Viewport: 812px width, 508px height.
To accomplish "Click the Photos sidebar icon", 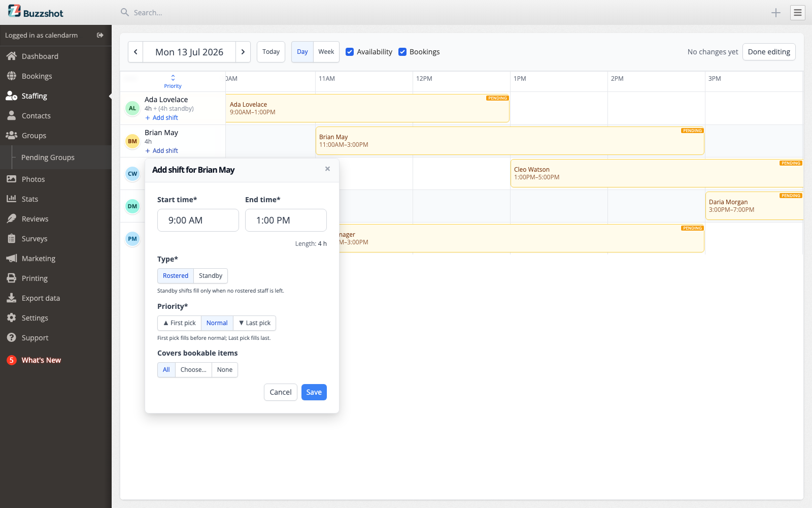I will point(11,179).
